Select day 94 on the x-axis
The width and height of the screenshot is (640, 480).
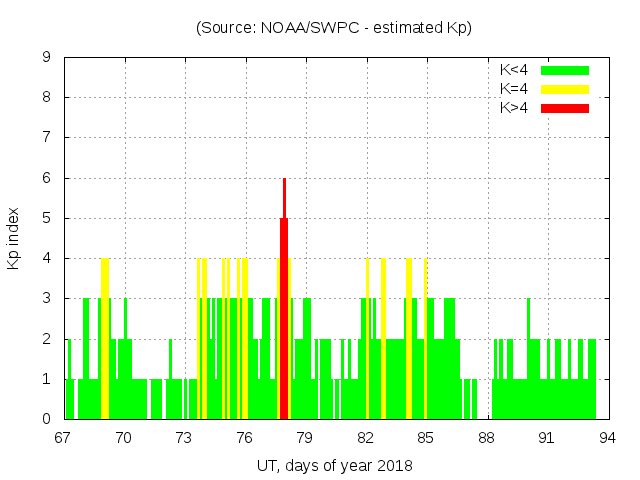tap(606, 437)
